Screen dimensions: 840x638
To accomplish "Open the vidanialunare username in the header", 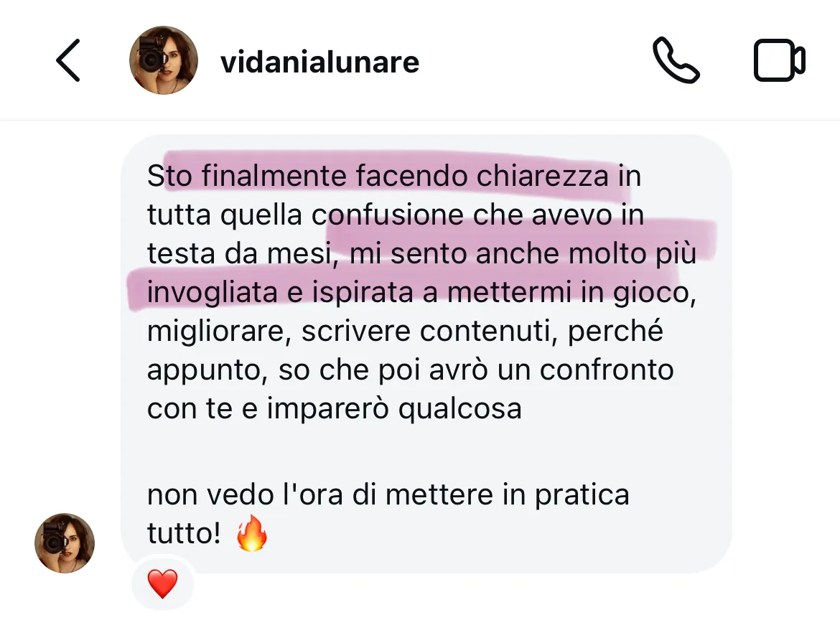I will 319,62.
